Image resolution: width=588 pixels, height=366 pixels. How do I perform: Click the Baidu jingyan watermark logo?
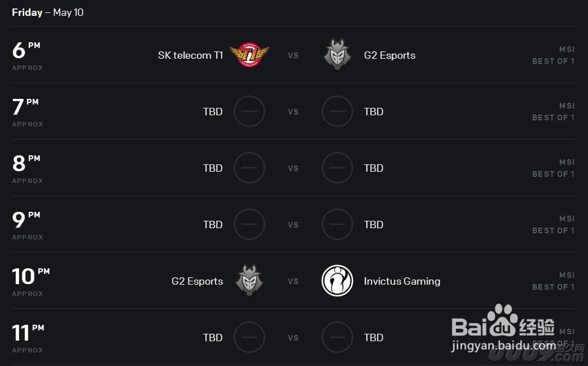click(504, 328)
